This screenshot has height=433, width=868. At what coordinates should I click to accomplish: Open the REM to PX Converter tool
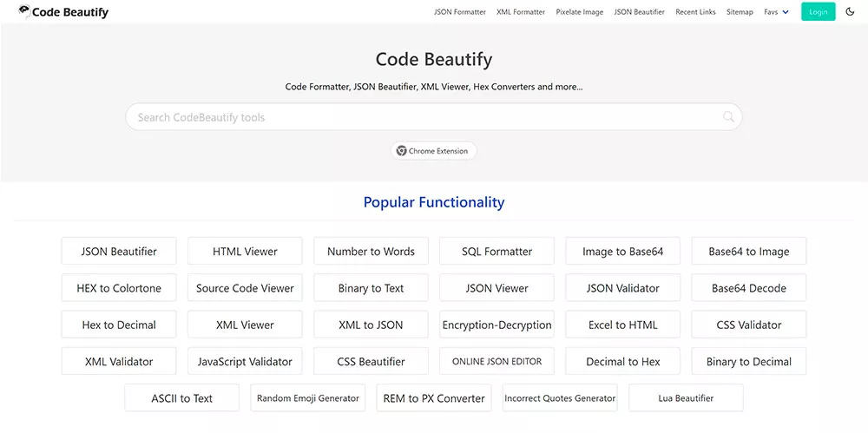pyautogui.click(x=434, y=397)
